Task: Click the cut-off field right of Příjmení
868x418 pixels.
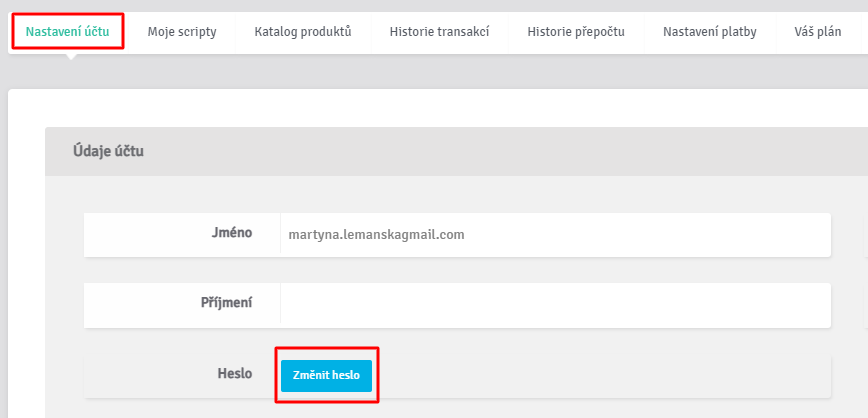Action: [866, 305]
